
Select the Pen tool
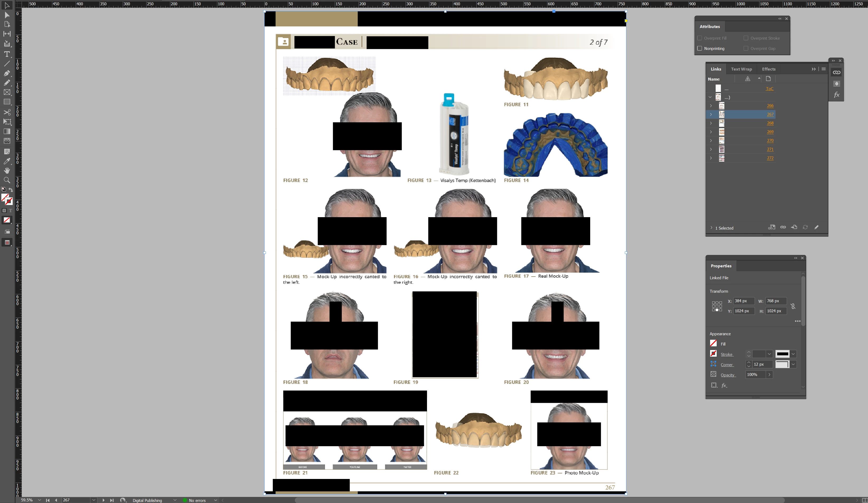pos(7,73)
